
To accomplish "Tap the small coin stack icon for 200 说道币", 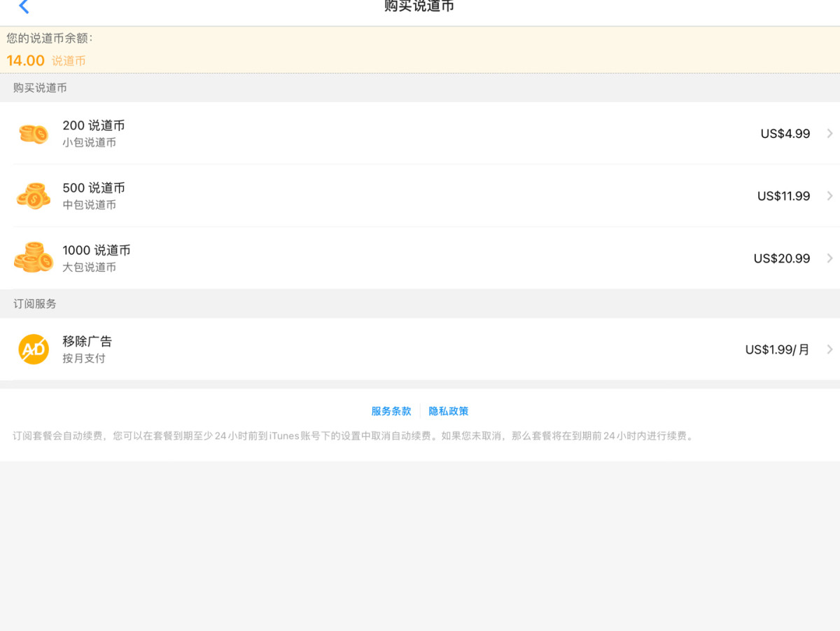I will (34, 133).
